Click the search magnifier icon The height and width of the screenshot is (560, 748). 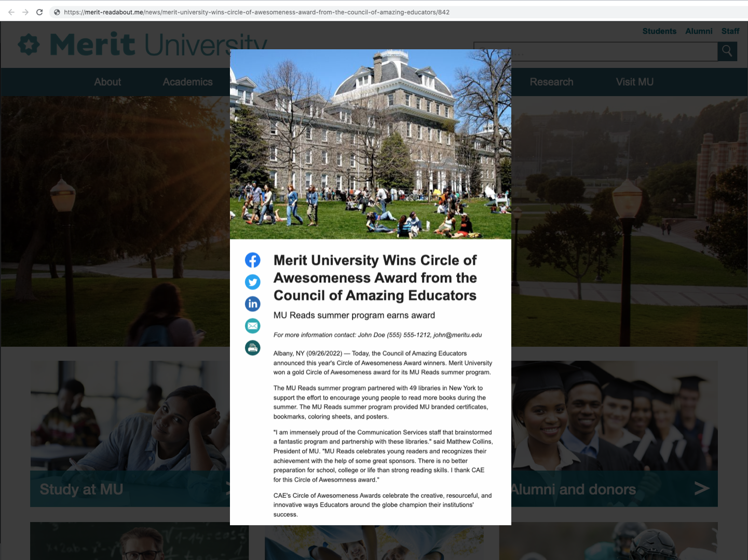[x=727, y=51]
